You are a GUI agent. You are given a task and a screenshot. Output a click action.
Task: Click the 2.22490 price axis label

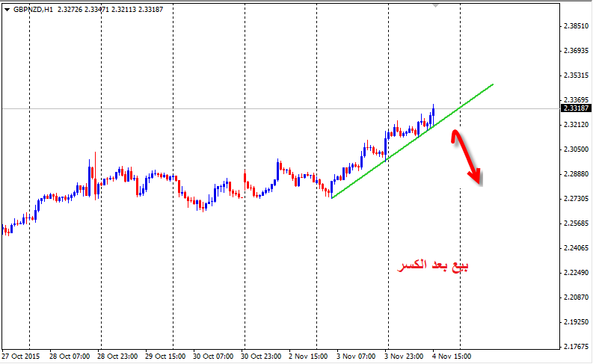576,273
